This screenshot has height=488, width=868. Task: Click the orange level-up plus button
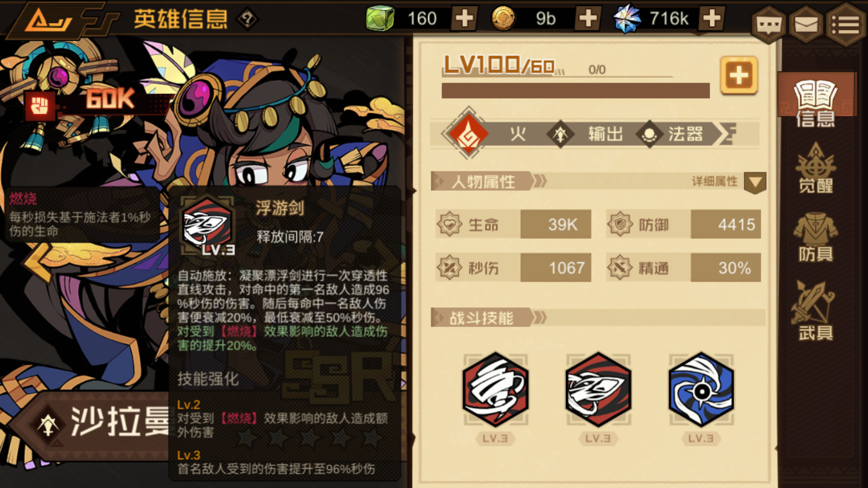point(739,75)
